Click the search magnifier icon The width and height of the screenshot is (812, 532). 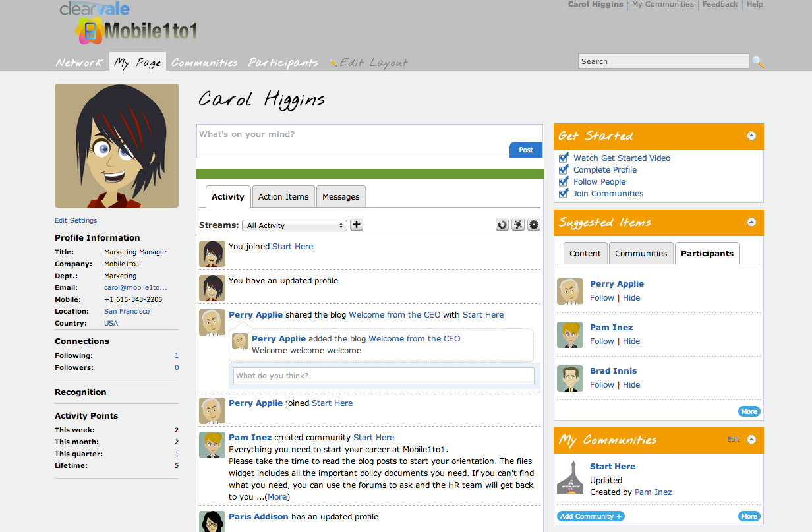[x=758, y=62]
